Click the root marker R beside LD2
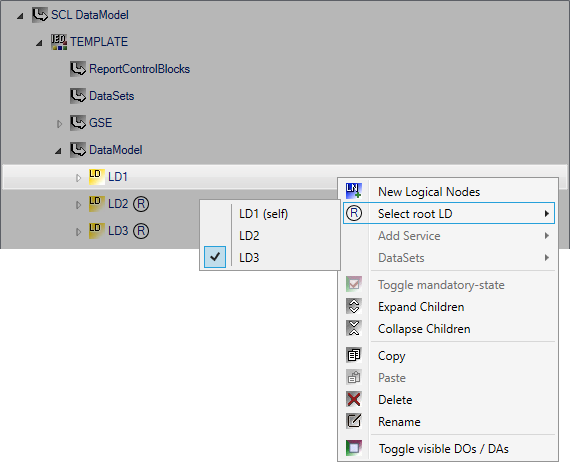This screenshot has height=466, width=570. tap(141, 204)
